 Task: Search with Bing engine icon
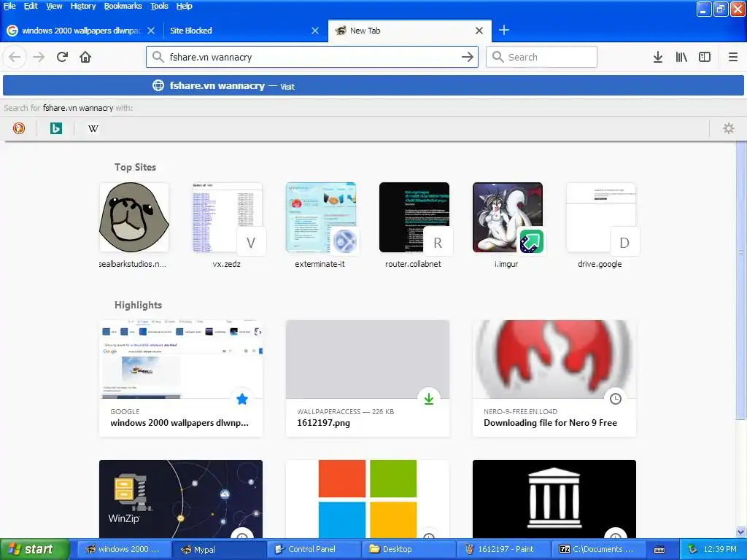55,128
